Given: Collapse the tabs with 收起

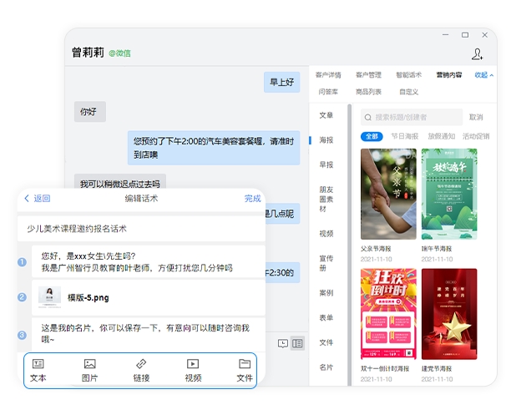Looking at the screenshot, I should (484, 75).
